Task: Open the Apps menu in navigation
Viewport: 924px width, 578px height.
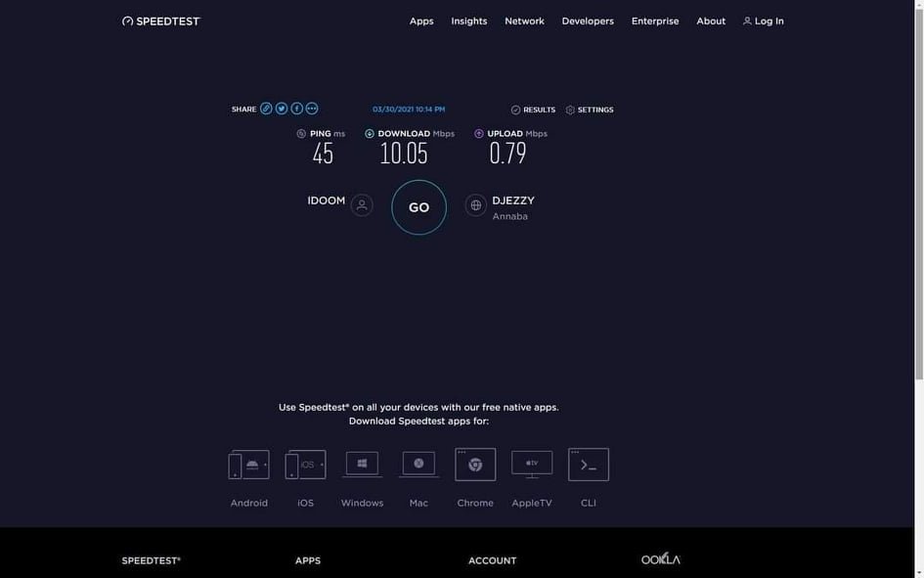Action: click(x=421, y=22)
